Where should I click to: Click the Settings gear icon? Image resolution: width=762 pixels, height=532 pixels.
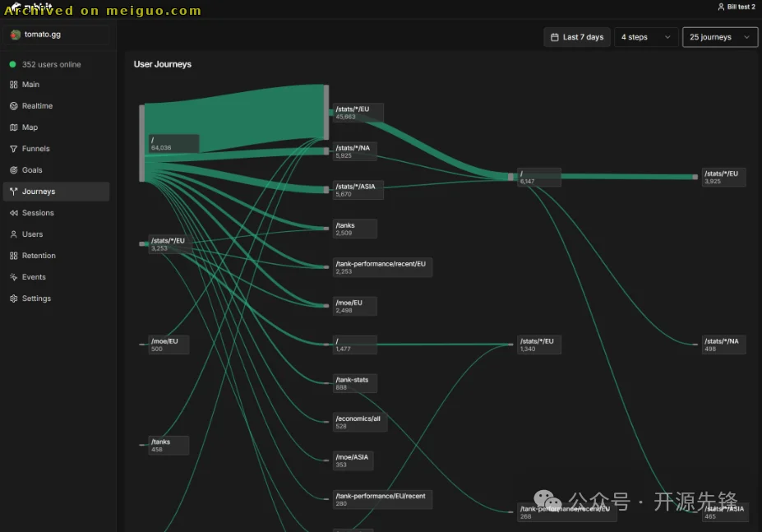[13, 298]
